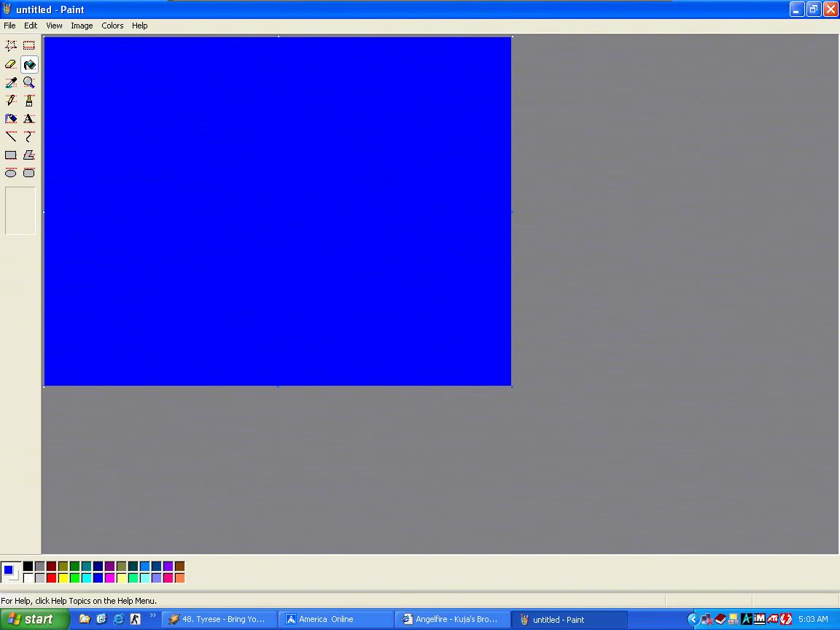Choose the Ellipse tool
Screen dimensions: 840x630
11,173
